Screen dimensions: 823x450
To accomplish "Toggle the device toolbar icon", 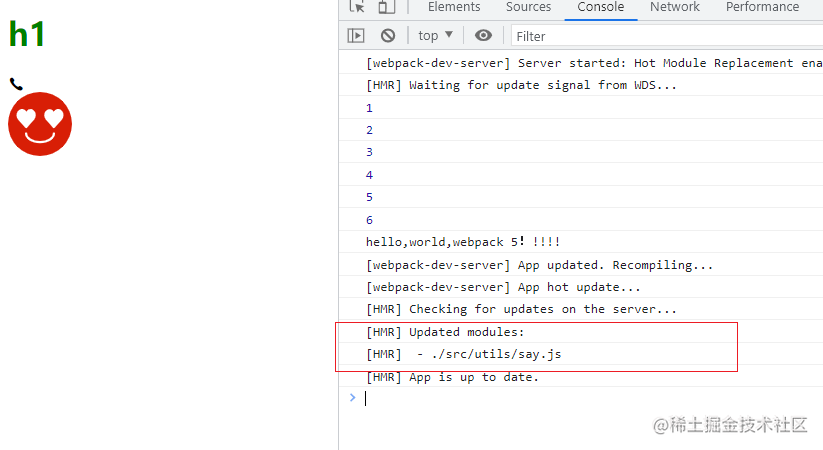I will (386, 6).
